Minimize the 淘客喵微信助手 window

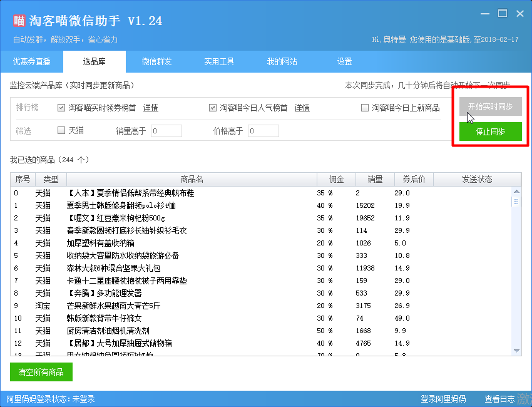pos(485,14)
